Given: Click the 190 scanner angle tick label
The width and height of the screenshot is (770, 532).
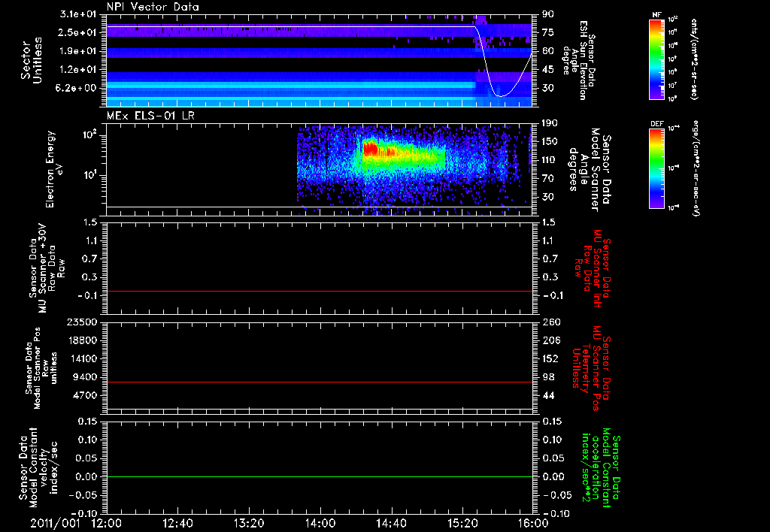Looking at the screenshot, I should (x=550, y=123).
